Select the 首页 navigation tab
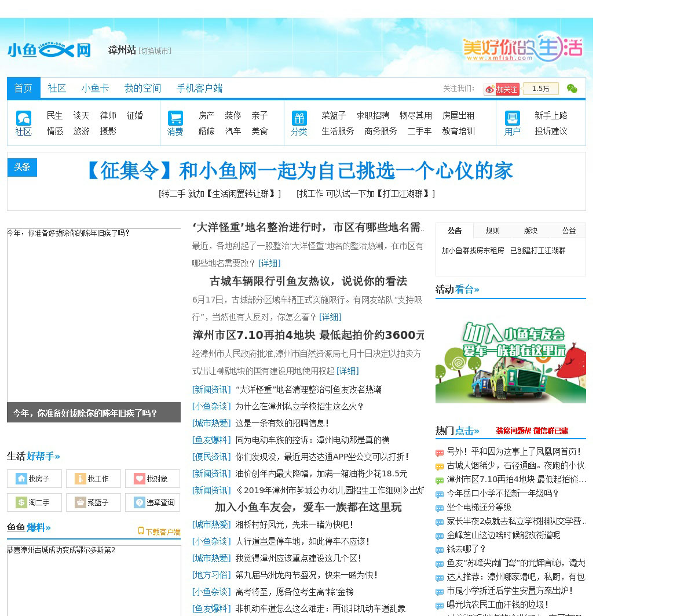 click(x=23, y=88)
